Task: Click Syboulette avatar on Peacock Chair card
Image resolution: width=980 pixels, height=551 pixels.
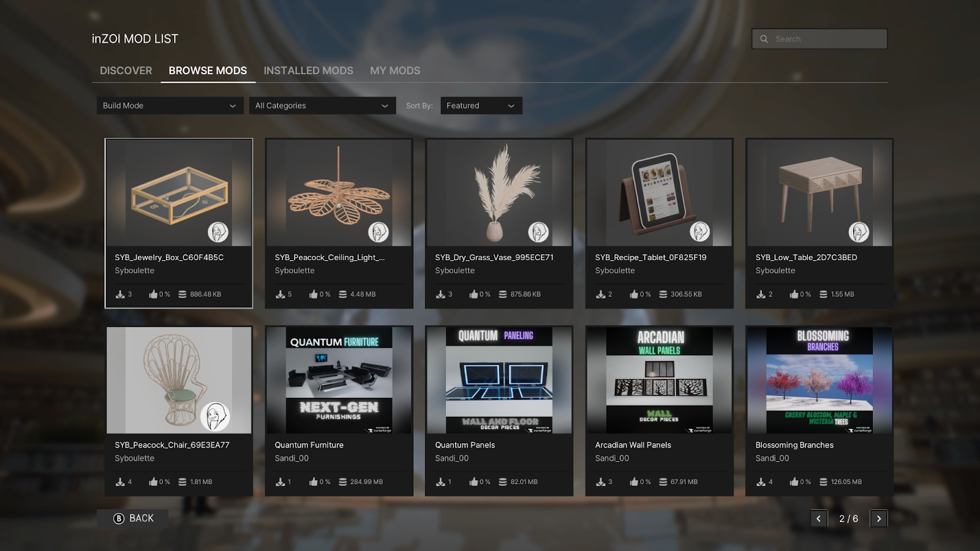Action: click(215, 417)
